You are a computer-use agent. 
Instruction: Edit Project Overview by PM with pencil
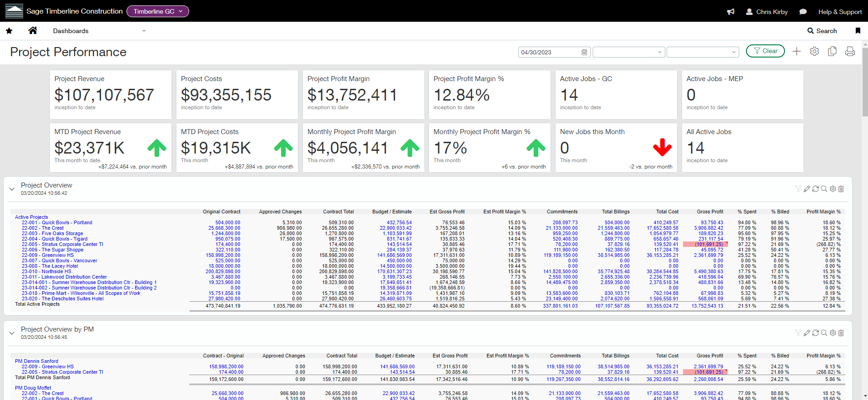coord(807,333)
